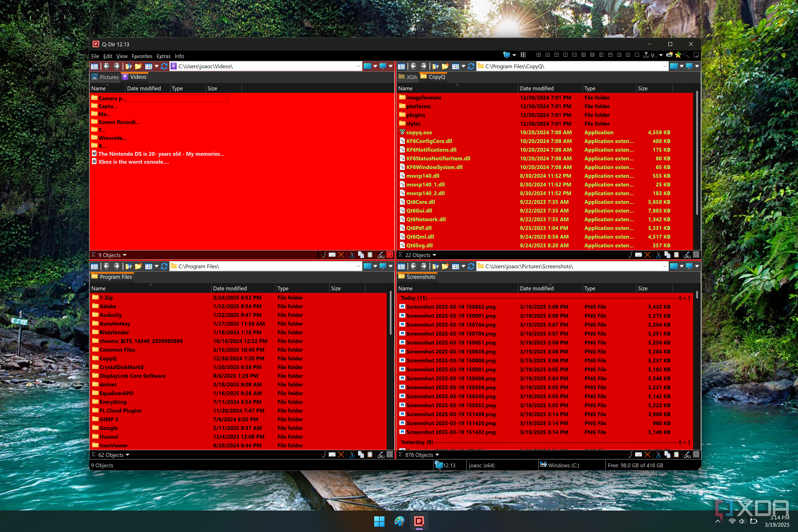Click the Q-Dir icon on the Windows taskbar
The width and height of the screenshot is (798, 532).
point(419,521)
